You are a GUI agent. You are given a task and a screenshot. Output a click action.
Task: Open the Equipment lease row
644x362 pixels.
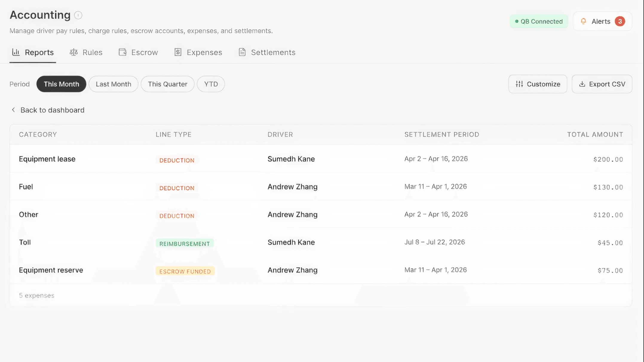[321, 159]
